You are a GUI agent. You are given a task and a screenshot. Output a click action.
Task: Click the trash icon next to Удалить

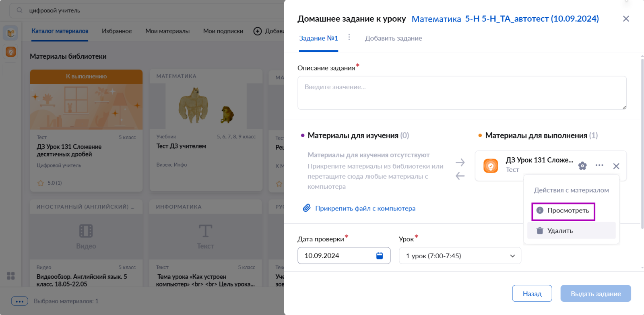click(x=540, y=231)
